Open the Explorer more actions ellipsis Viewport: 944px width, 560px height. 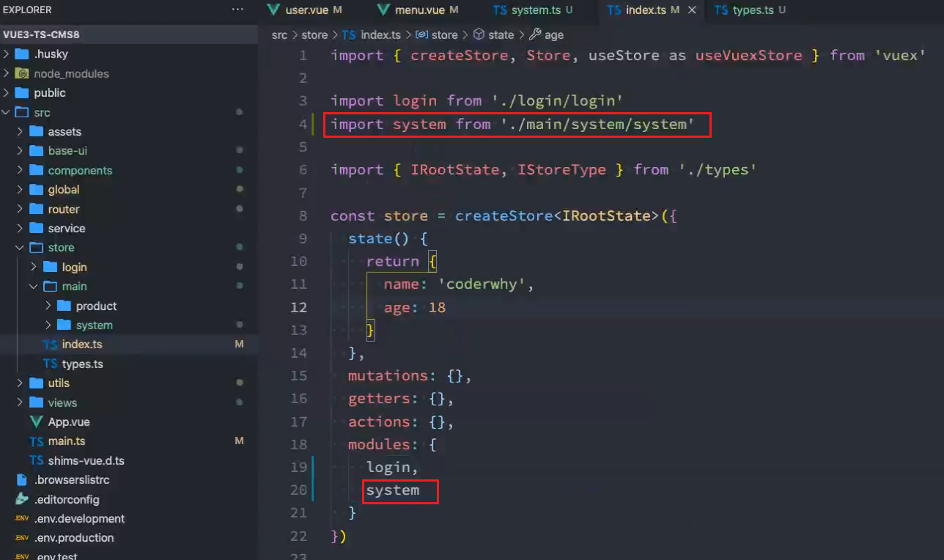click(x=237, y=10)
